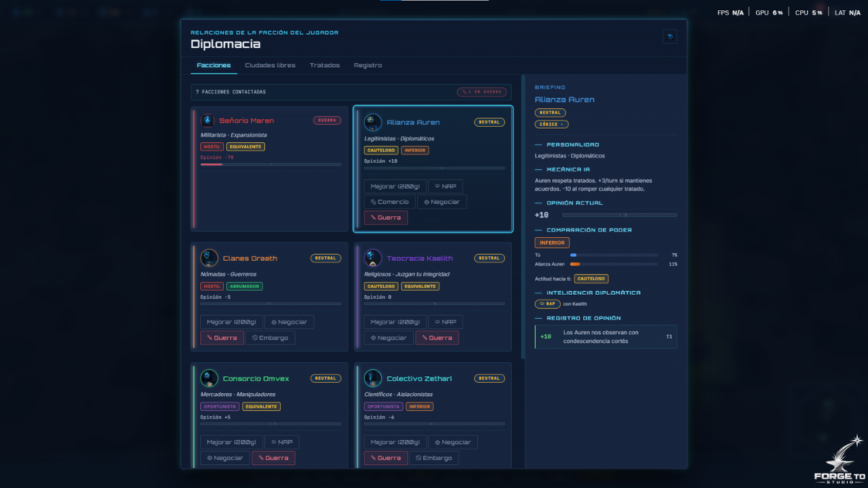Click Mejorar (200g) for Consorcio Omvex
Screen dimensions: 868x488
(231, 442)
